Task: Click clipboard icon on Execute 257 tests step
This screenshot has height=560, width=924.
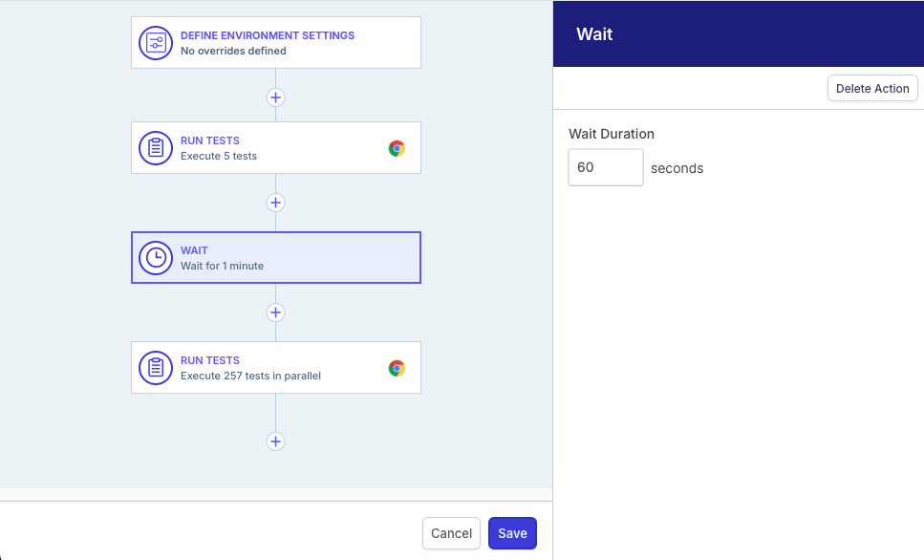Action: point(156,368)
